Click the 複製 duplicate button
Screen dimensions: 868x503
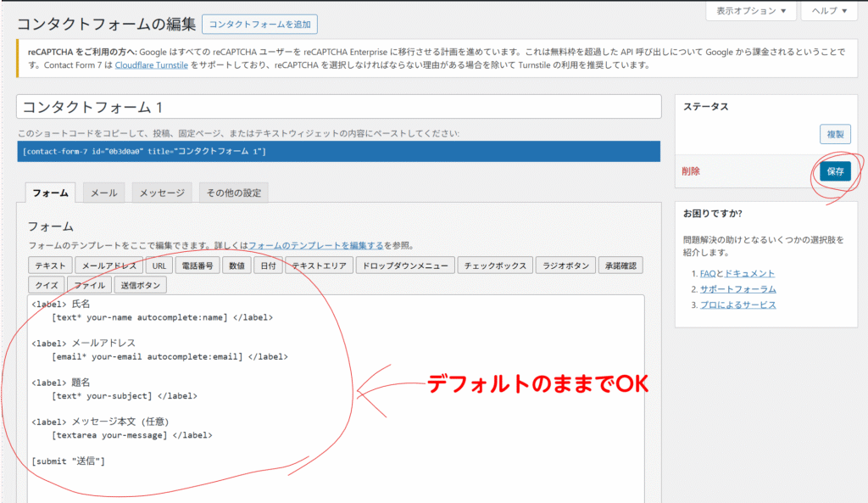tap(835, 134)
